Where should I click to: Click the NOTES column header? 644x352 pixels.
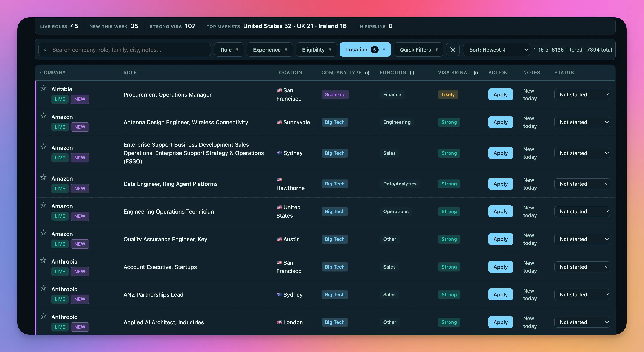(x=532, y=73)
